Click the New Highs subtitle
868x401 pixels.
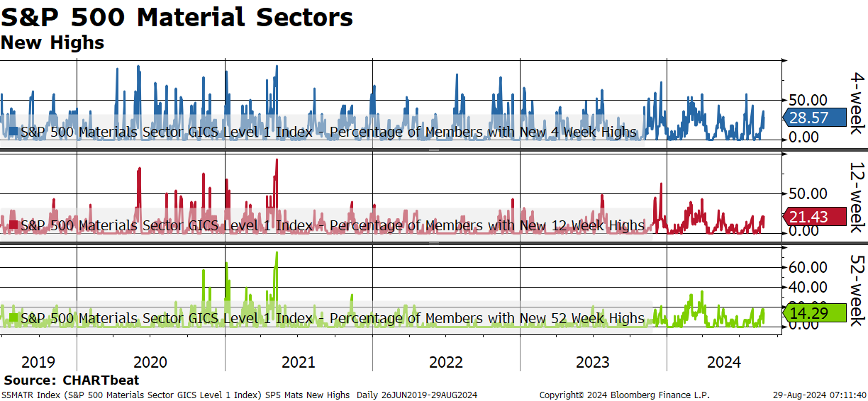(52, 43)
